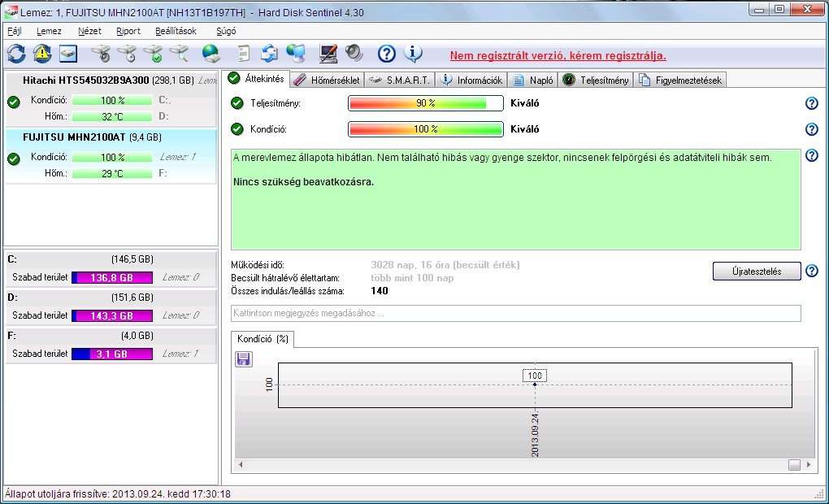Click the C: free space 136,8 GB bar
The width and height of the screenshot is (829, 504).
pyautogui.click(x=112, y=278)
